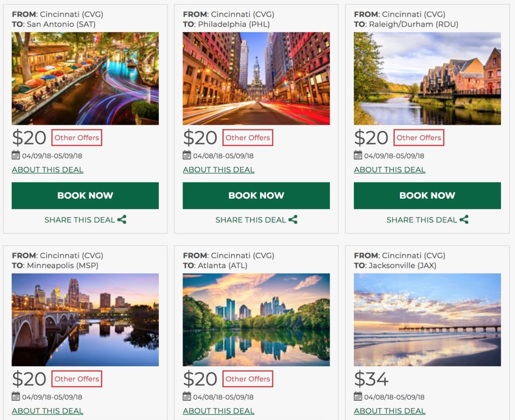Book the San Antonio flight now
Screen dimensions: 515x420
[85, 196]
